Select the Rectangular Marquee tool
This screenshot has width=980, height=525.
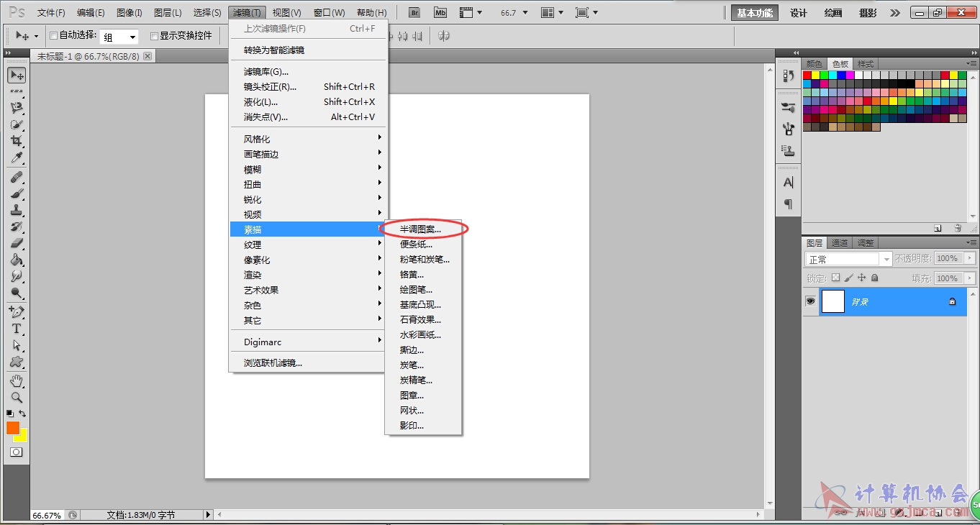point(17,91)
